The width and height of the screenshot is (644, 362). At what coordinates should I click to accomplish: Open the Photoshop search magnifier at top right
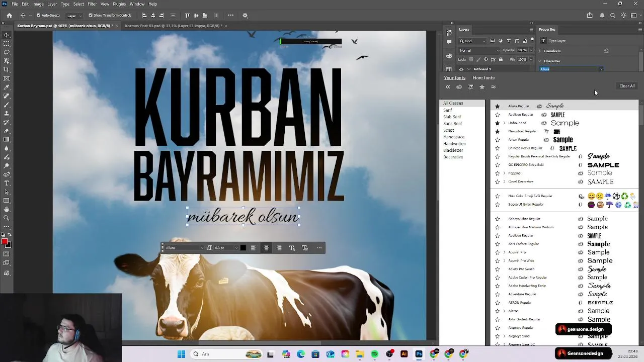(x=612, y=16)
